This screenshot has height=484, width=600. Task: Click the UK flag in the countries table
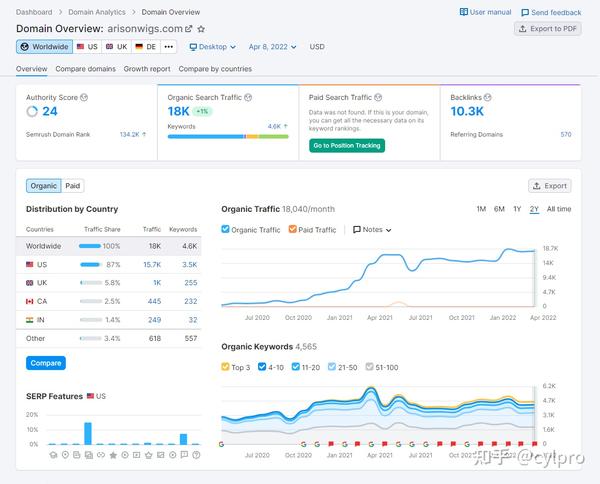29,283
